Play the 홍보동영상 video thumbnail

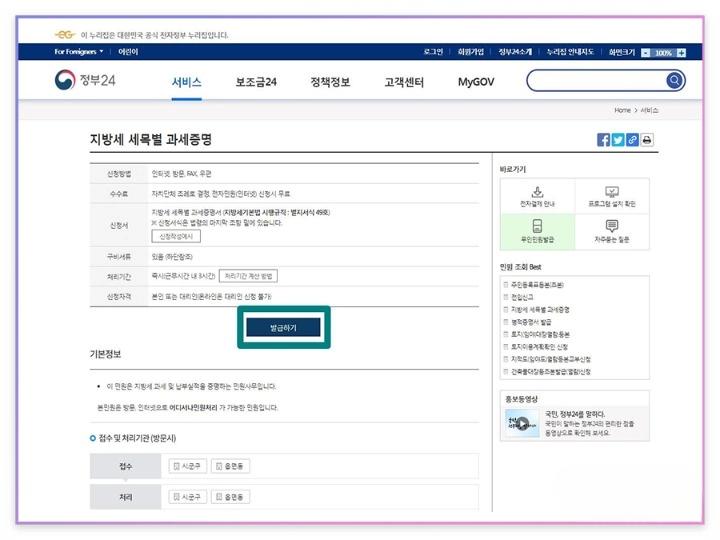tap(522, 423)
